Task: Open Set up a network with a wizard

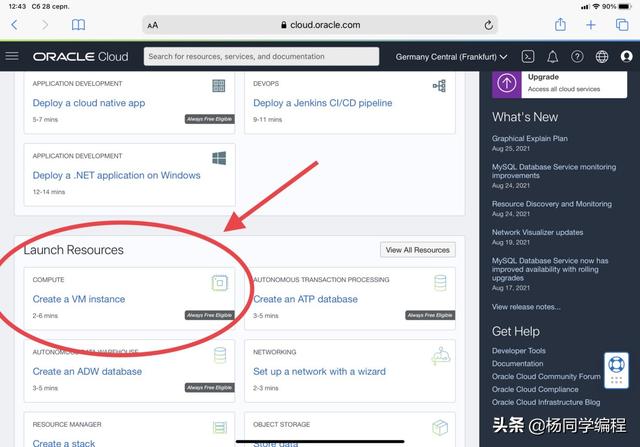Action: [319, 371]
